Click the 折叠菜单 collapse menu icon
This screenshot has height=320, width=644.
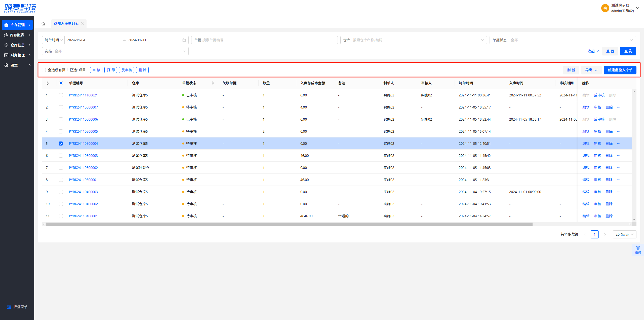click(9, 307)
